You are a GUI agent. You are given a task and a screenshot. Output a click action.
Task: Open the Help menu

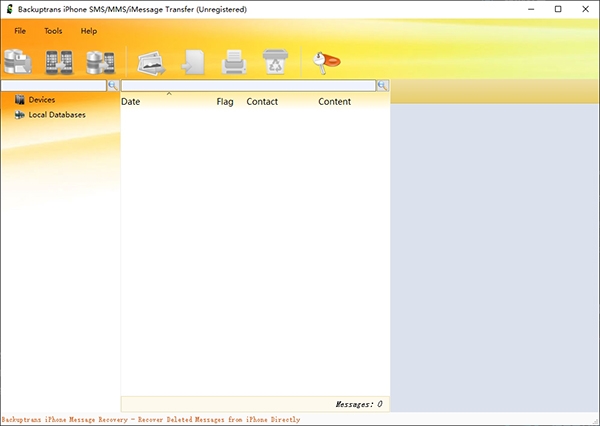point(89,31)
